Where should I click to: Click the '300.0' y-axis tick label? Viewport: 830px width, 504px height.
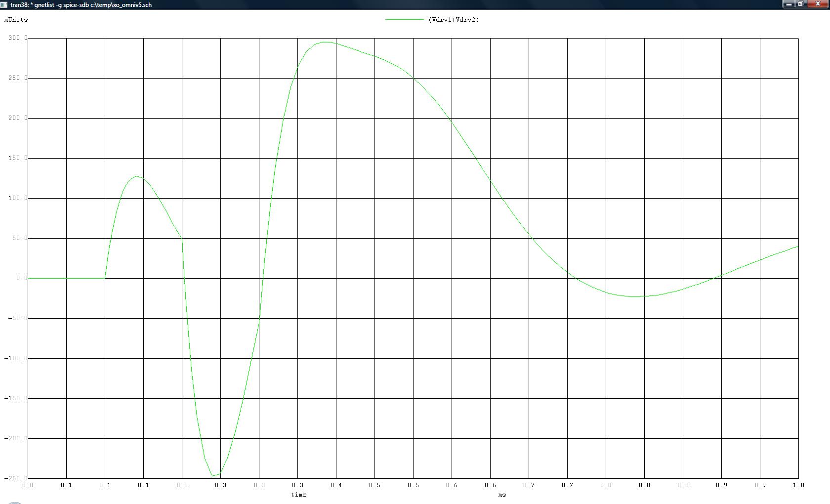17,38
